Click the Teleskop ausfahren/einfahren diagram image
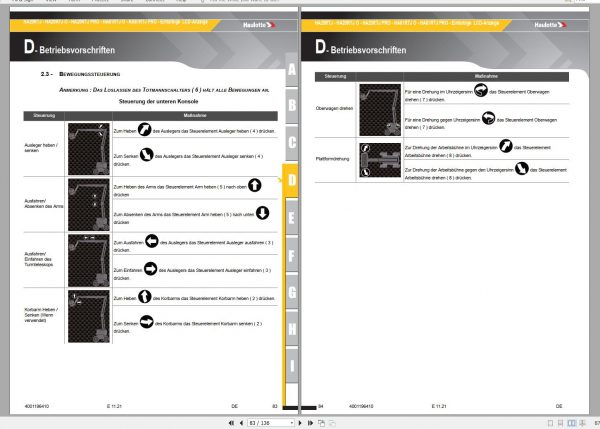 89,260
